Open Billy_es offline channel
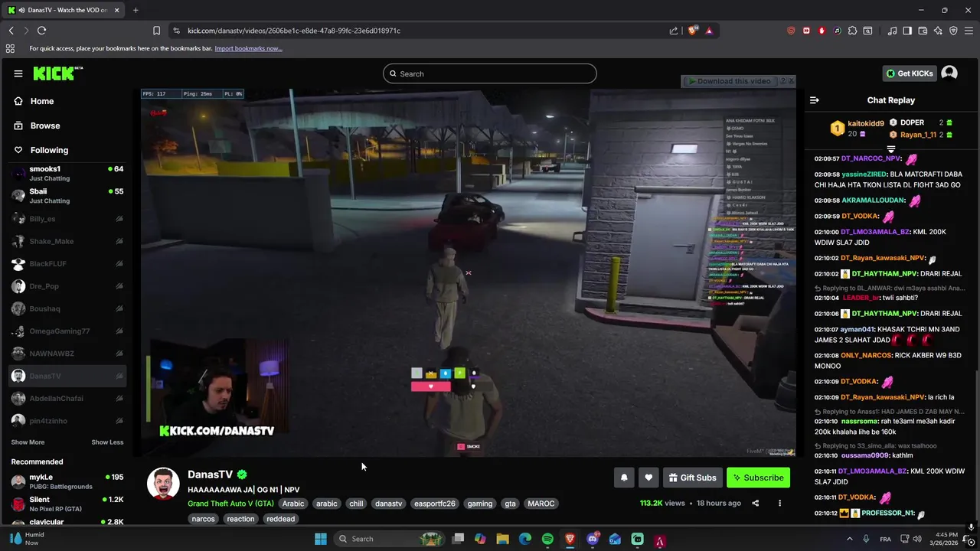Screen dimensions: 980x551 [x=67, y=219]
